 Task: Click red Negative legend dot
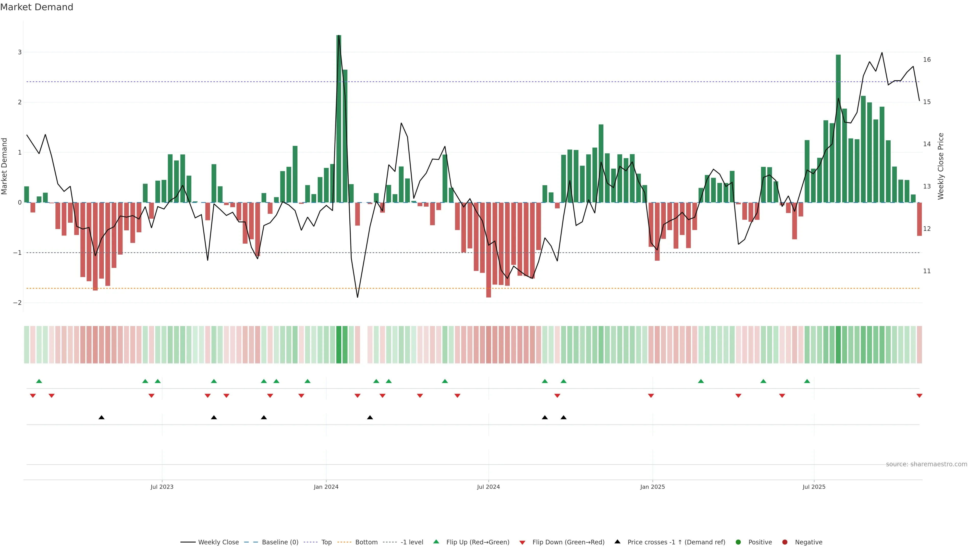click(785, 542)
